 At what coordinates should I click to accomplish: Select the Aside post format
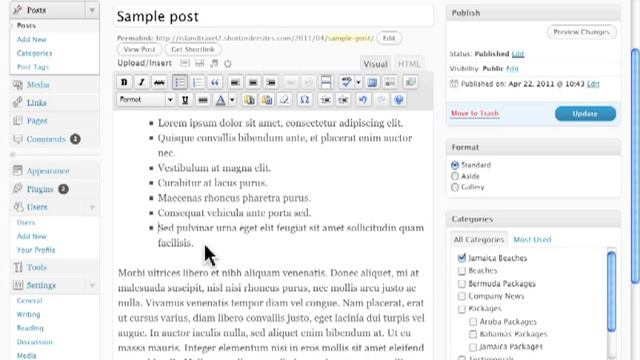pos(455,176)
